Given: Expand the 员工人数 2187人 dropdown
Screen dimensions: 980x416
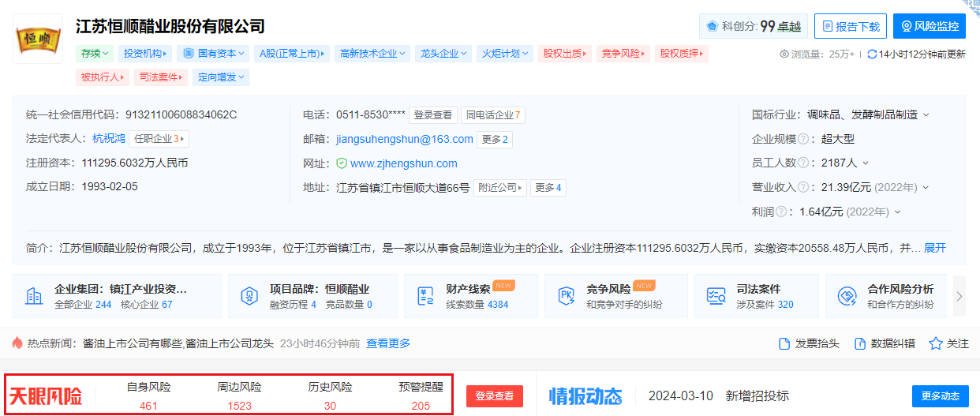Looking at the screenshot, I should [x=866, y=163].
